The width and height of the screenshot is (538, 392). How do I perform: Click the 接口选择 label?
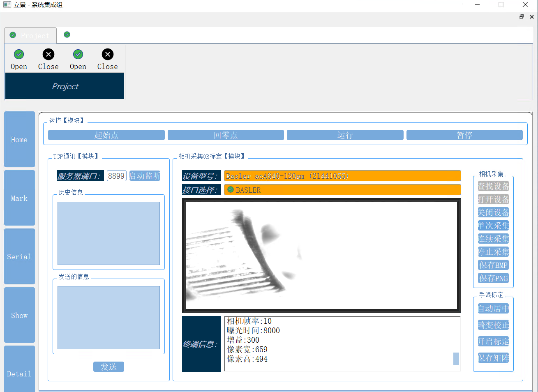point(201,190)
